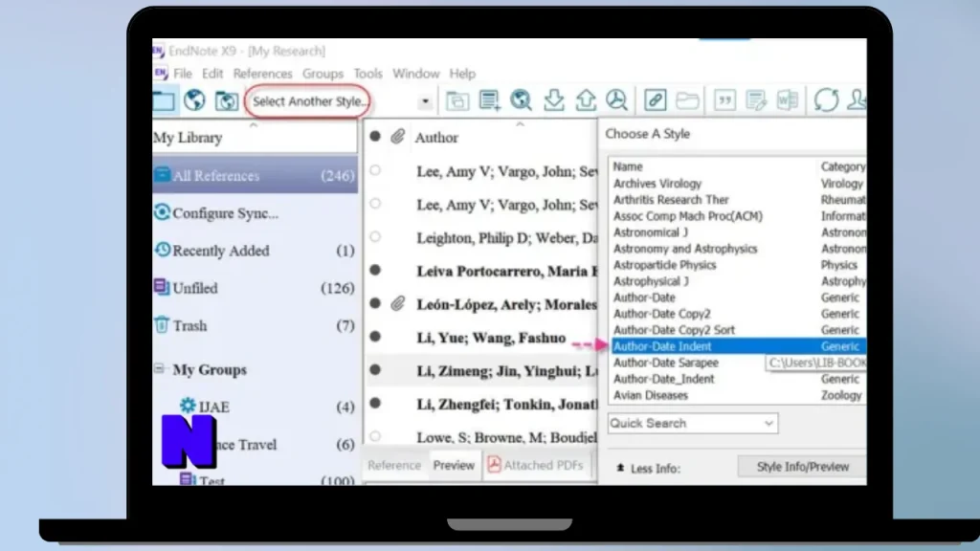
Task: Click Insert Citation quotation-mark icon
Action: (725, 99)
